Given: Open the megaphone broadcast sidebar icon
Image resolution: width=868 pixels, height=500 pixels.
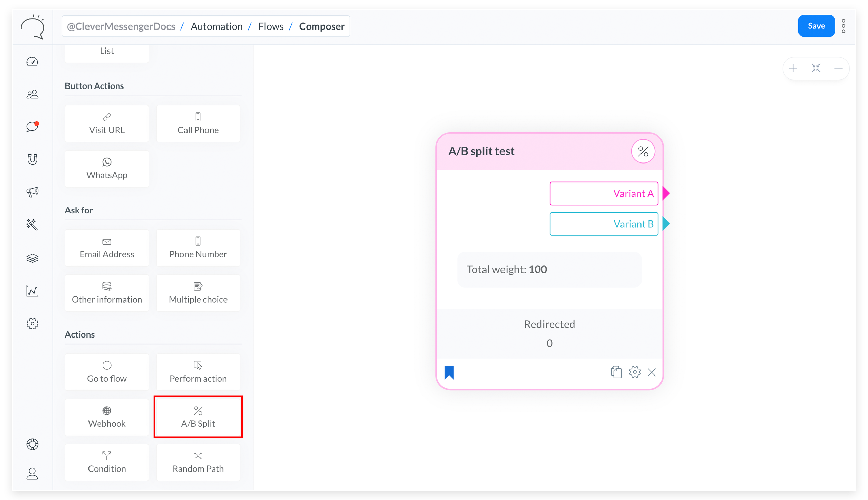Looking at the screenshot, I should click(32, 192).
